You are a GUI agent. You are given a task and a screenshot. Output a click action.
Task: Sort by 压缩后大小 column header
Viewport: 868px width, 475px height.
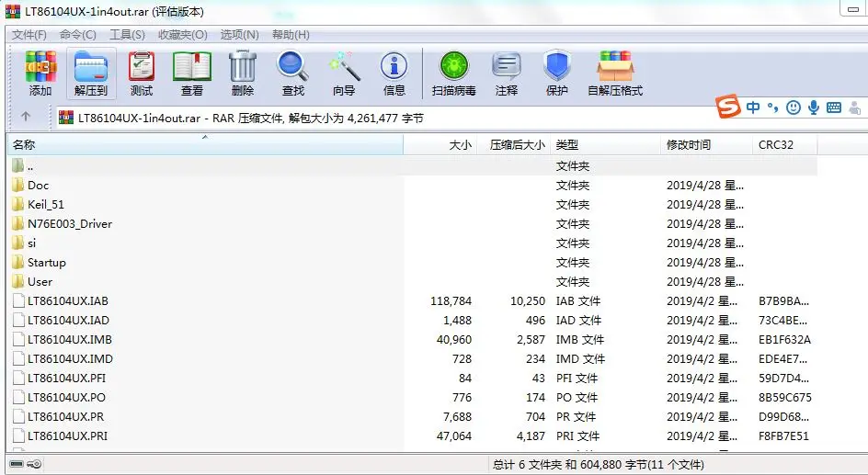(514, 145)
